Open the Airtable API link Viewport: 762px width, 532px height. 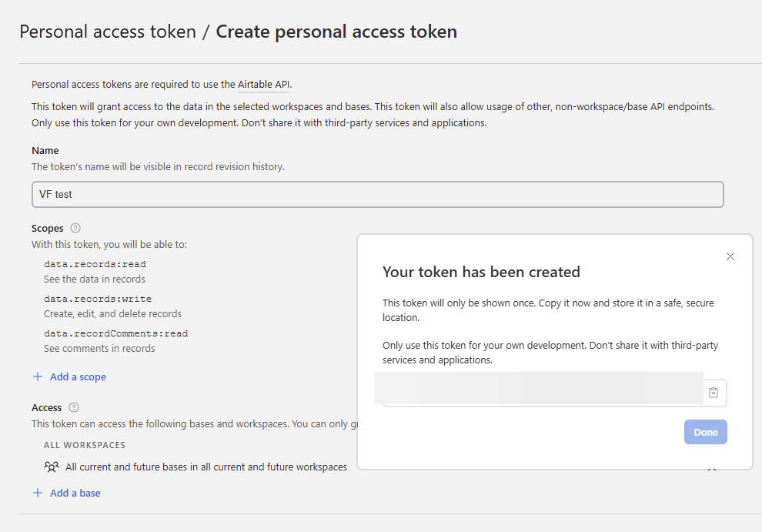[x=263, y=85]
